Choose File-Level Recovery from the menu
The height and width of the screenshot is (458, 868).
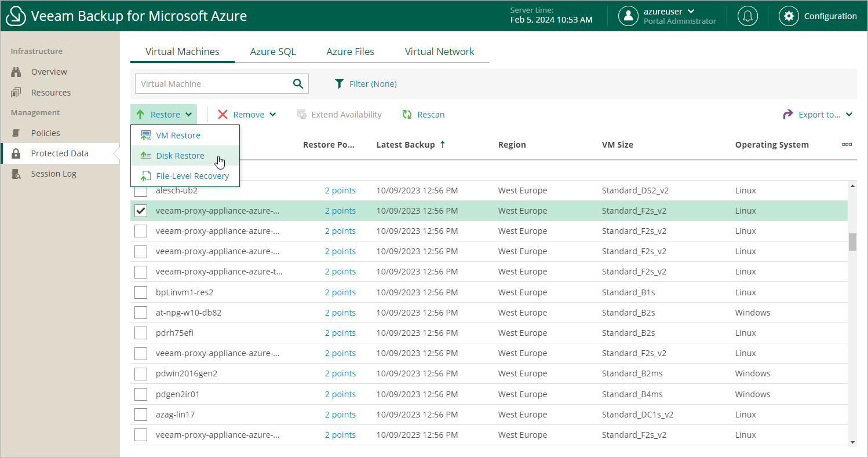point(185,176)
